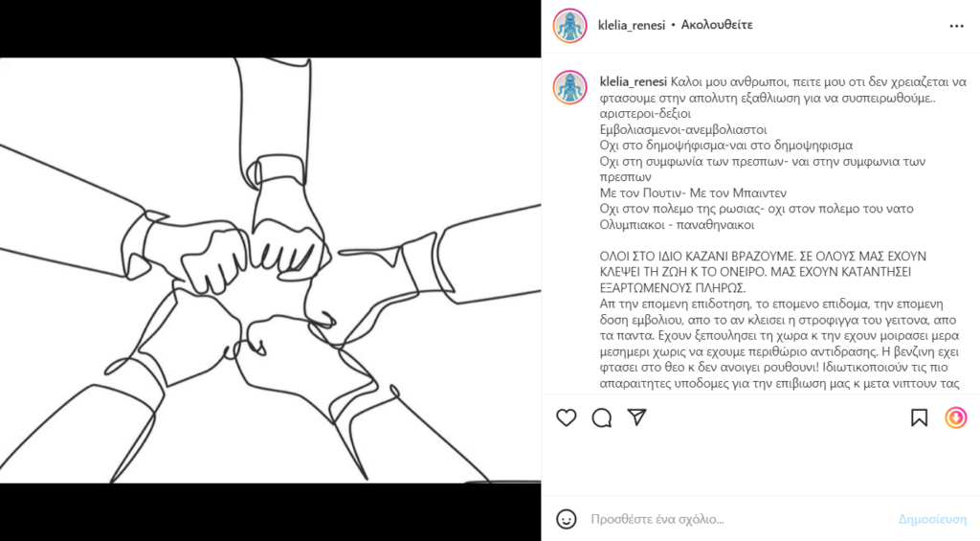This screenshot has height=541, width=980.
Task: Open the emoji picker smiley icon
Action: click(x=567, y=519)
